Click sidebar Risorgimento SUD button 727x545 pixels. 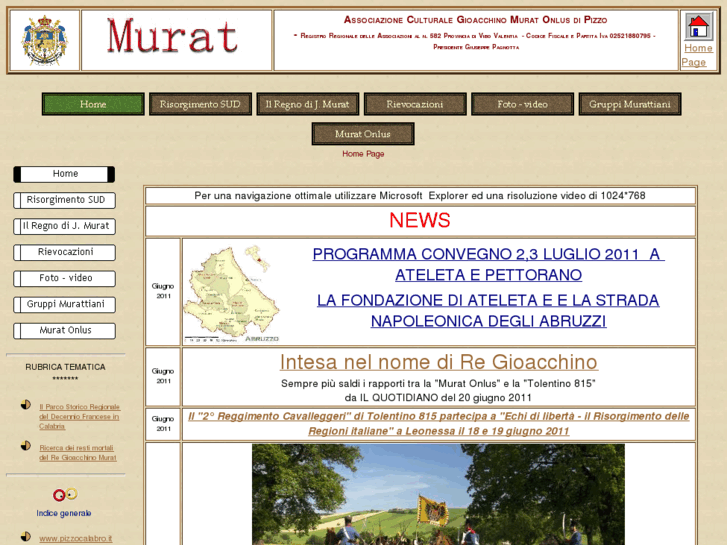(x=64, y=200)
